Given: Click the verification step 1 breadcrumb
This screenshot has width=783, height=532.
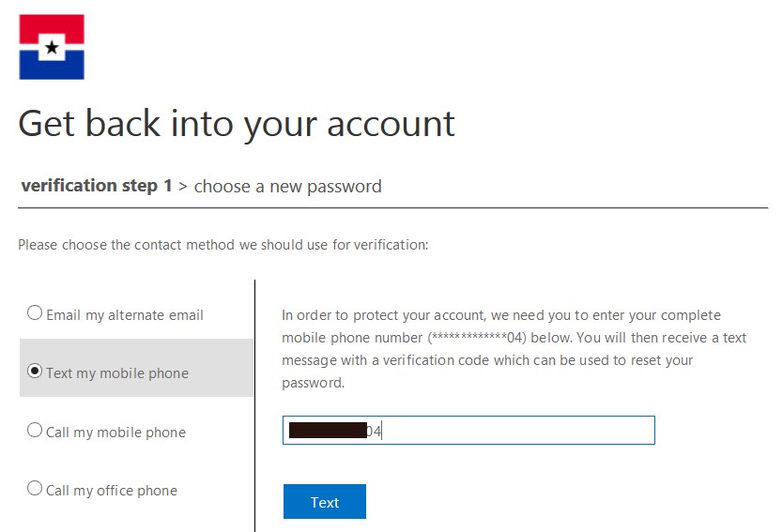Looking at the screenshot, I should coord(96,186).
